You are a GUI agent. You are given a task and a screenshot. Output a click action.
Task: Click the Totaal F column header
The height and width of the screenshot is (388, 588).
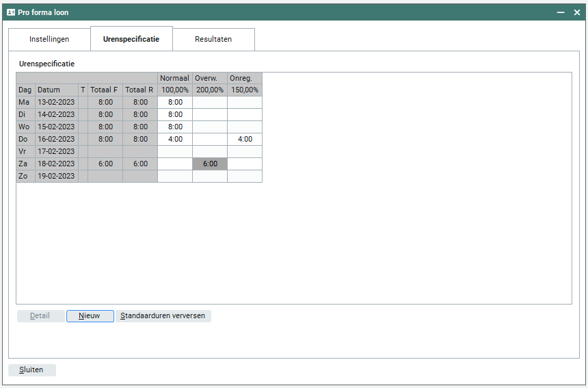click(105, 90)
